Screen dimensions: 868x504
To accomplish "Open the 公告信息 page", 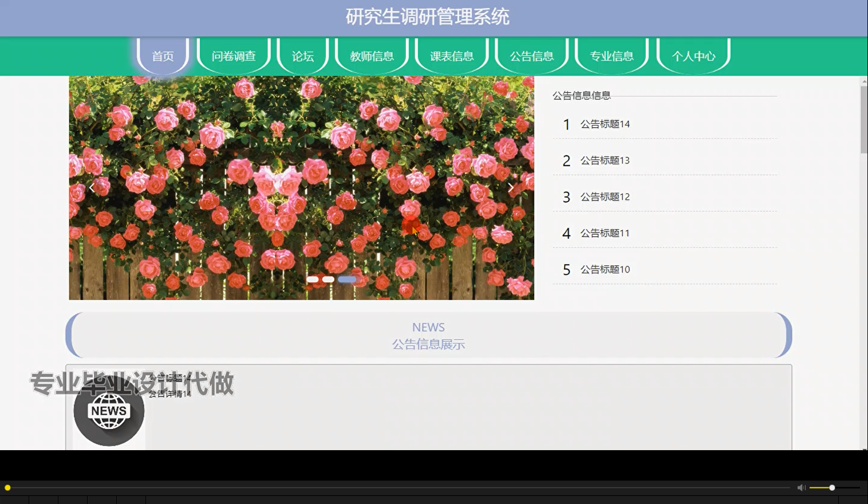I will click(531, 56).
